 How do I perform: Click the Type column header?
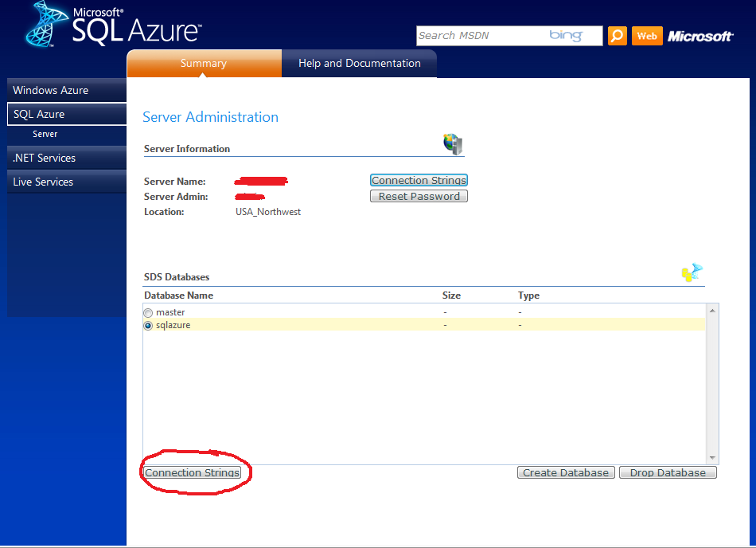(x=528, y=296)
